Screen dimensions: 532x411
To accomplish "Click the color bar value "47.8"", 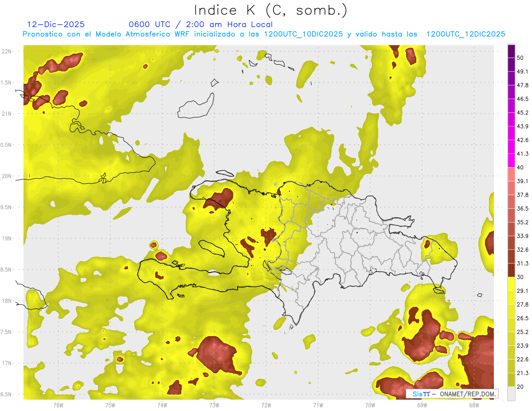I will click(x=523, y=85).
